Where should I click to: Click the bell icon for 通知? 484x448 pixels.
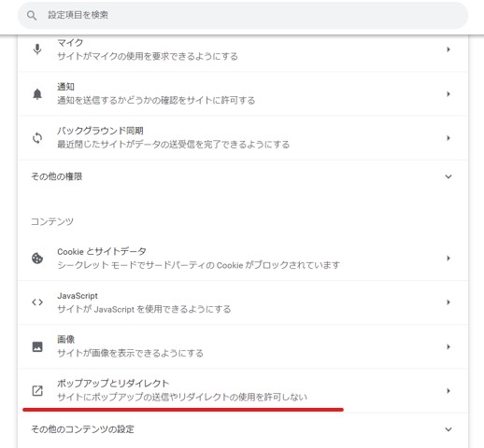(x=37, y=93)
